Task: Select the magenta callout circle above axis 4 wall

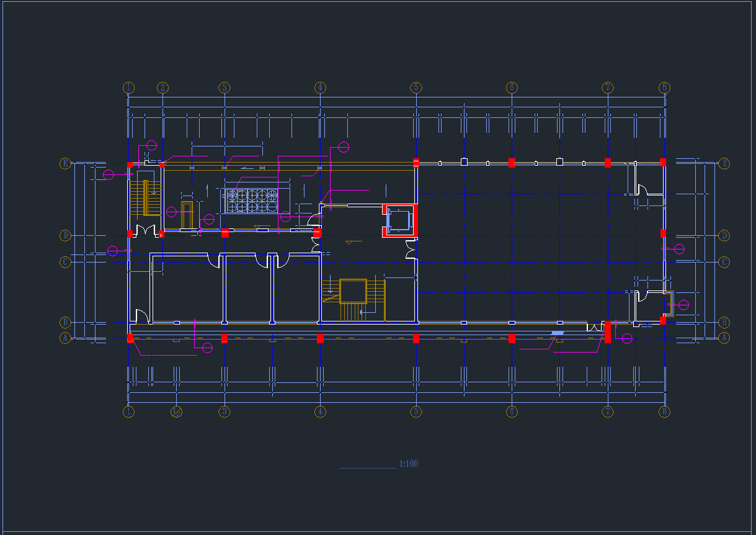Action: pos(344,147)
